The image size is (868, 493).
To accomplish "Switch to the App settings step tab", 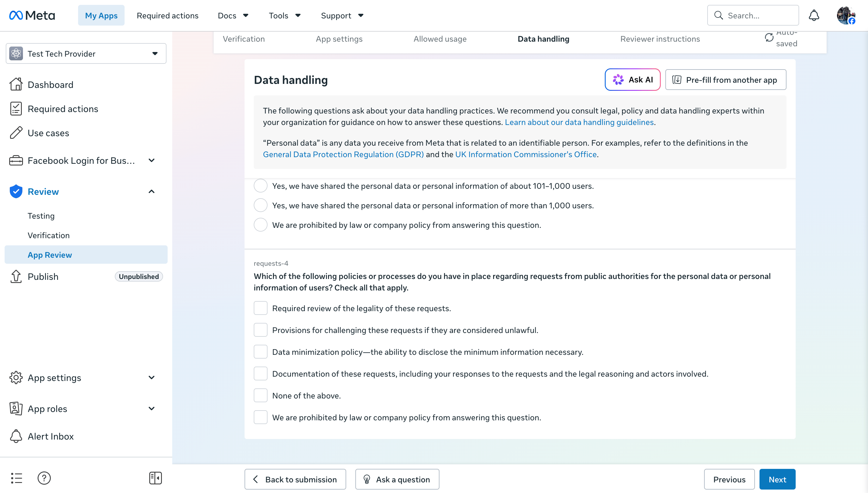I will [x=339, y=39].
